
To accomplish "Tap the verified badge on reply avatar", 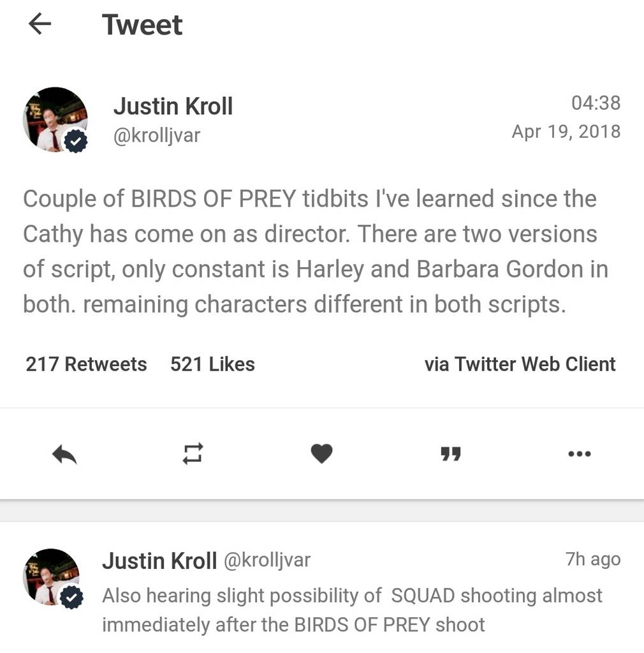I will coord(71,597).
